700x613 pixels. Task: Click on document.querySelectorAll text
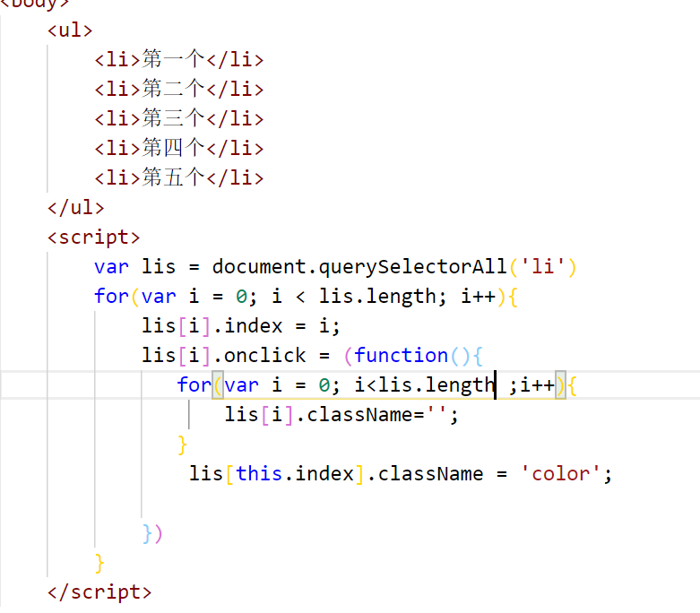pyautogui.click(x=359, y=267)
